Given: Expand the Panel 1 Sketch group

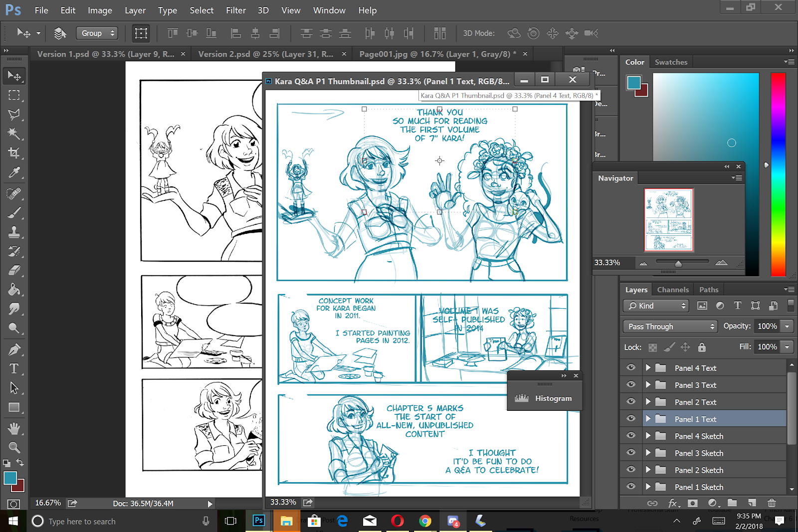Looking at the screenshot, I should pyautogui.click(x=648, y=487).
